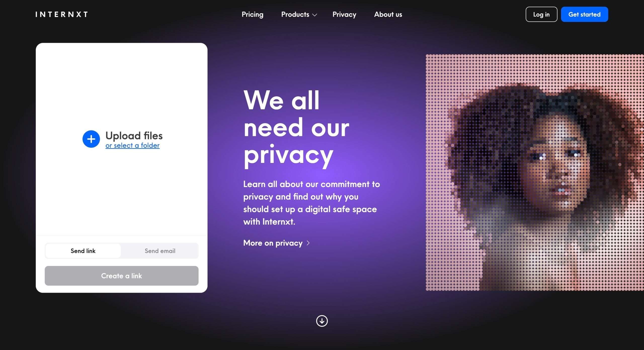
Task: Click the chevron beside More on privacy
Action: pyautogui.click(x=308, y=243)
